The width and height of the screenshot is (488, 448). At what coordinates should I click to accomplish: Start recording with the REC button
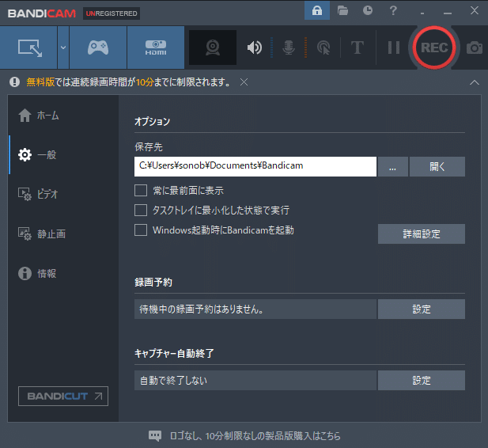(x=434, y=47)
